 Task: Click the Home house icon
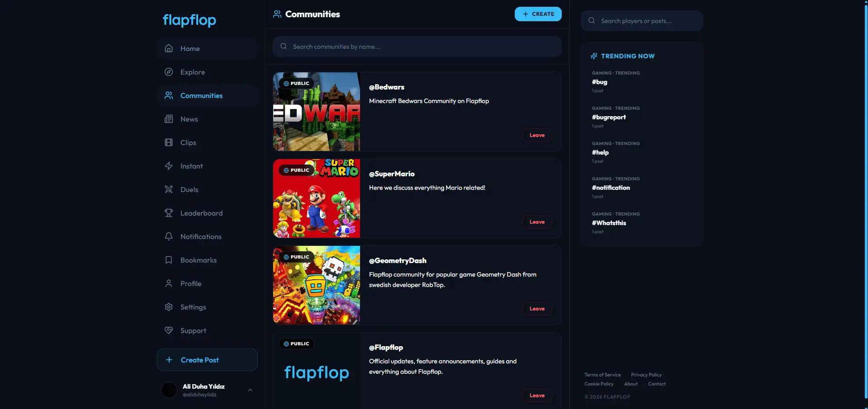click(x=169, y=48)
